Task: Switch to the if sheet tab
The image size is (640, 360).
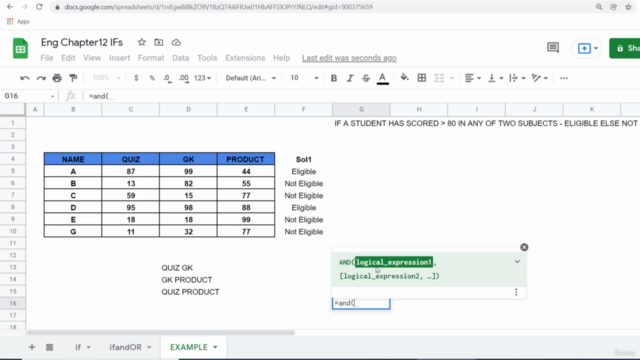Action: pyautogui.click(x=83, y=347)
